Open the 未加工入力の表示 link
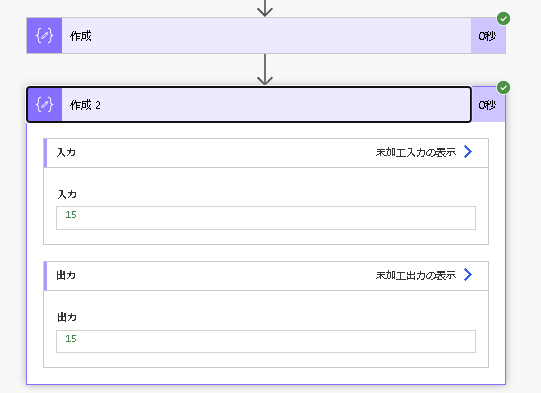 click(416, 152)
